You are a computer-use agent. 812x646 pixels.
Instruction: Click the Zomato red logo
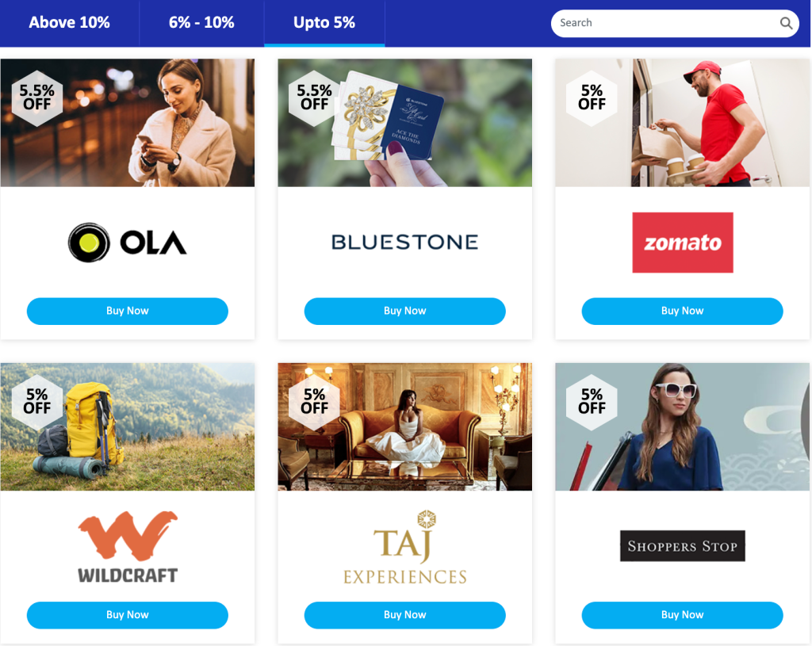pyautogui.click(x=683, y=243)
